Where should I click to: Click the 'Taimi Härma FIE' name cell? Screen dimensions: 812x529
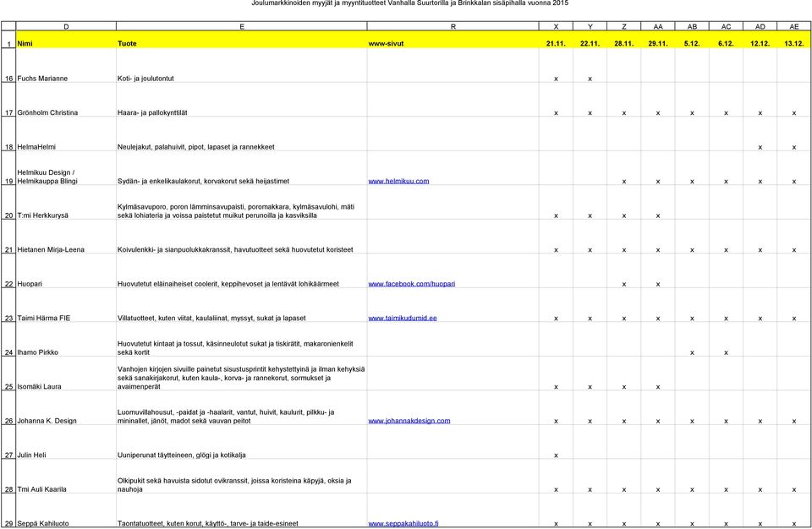(66, 305)
